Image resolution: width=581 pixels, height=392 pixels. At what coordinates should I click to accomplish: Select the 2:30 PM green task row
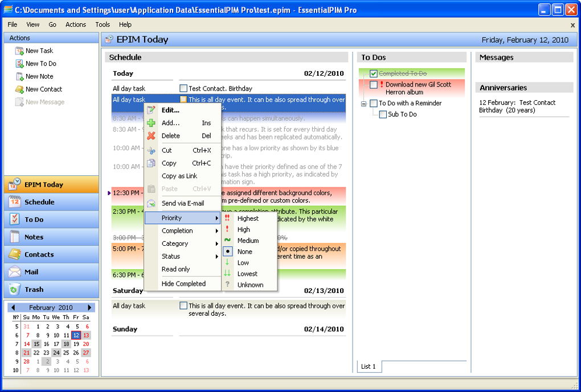[228, 219]
